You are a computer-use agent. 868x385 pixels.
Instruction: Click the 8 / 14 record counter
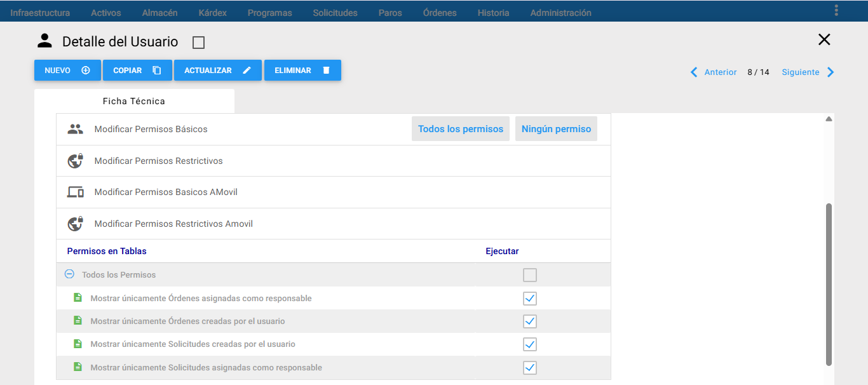pos(758,72)
